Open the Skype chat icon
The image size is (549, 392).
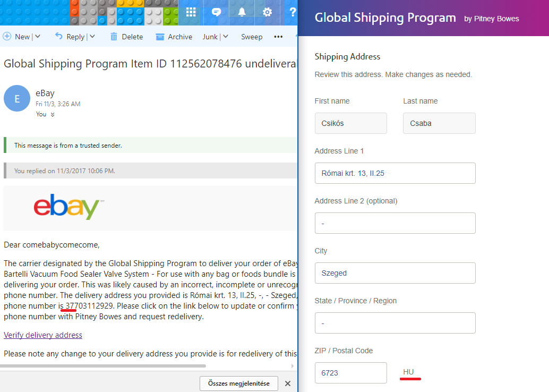click(x=217, y=12)
